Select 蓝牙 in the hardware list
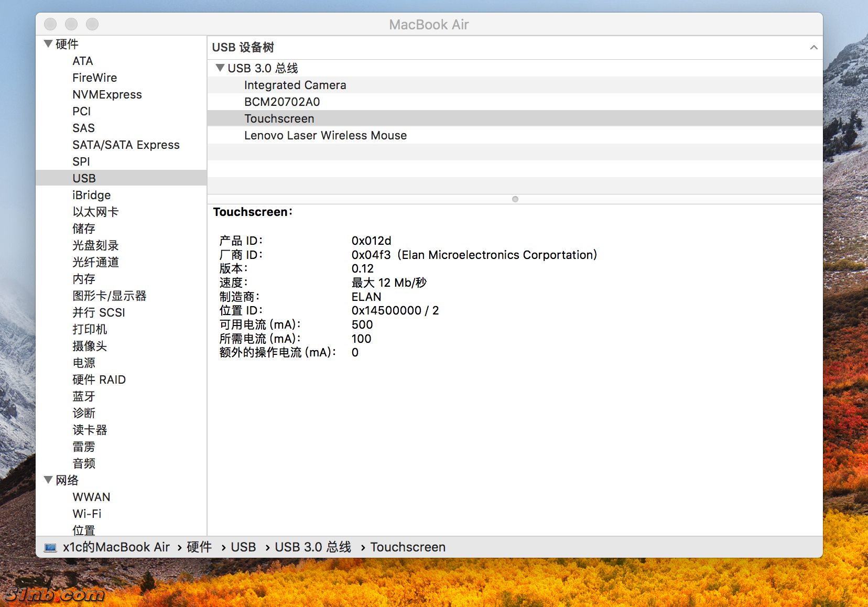 [x=84, y=396]
